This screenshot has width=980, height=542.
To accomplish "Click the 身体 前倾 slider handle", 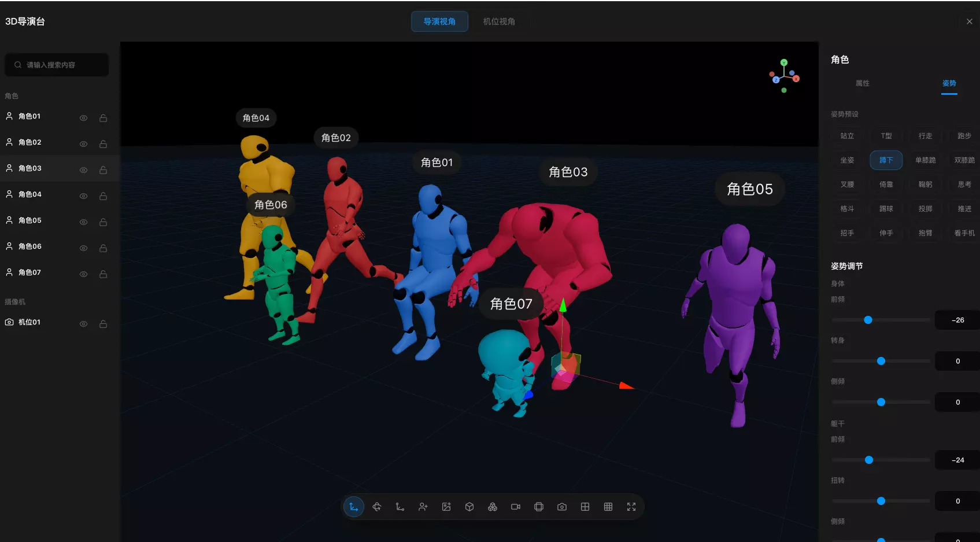I will coord(868,320).
